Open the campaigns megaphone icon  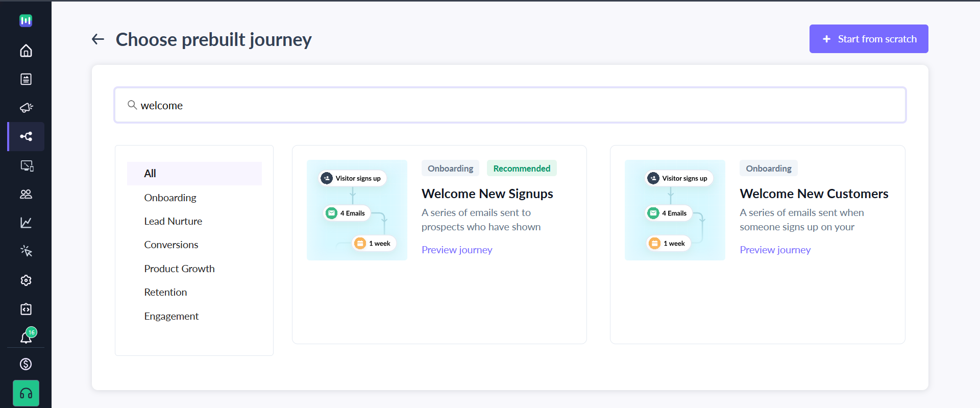point(26,108)
